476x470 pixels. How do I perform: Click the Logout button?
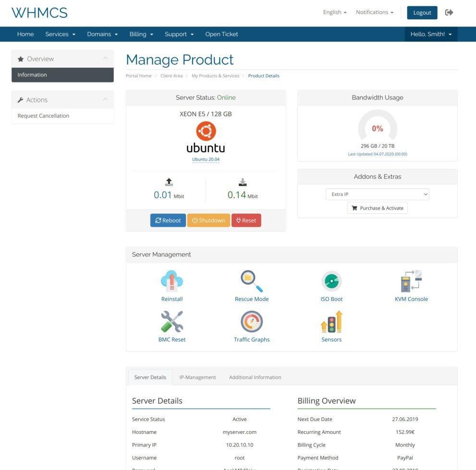tap(422, 12)
